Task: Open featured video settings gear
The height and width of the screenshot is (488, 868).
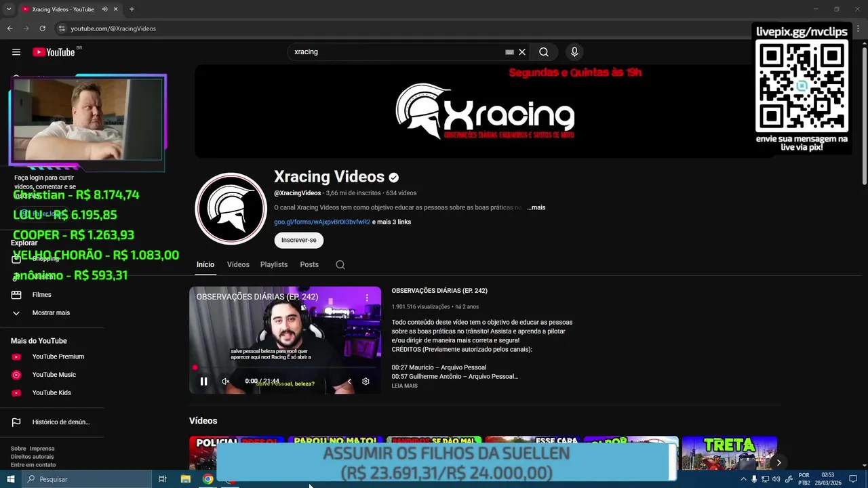Action: pyautogui.click(x=366, y=382)
